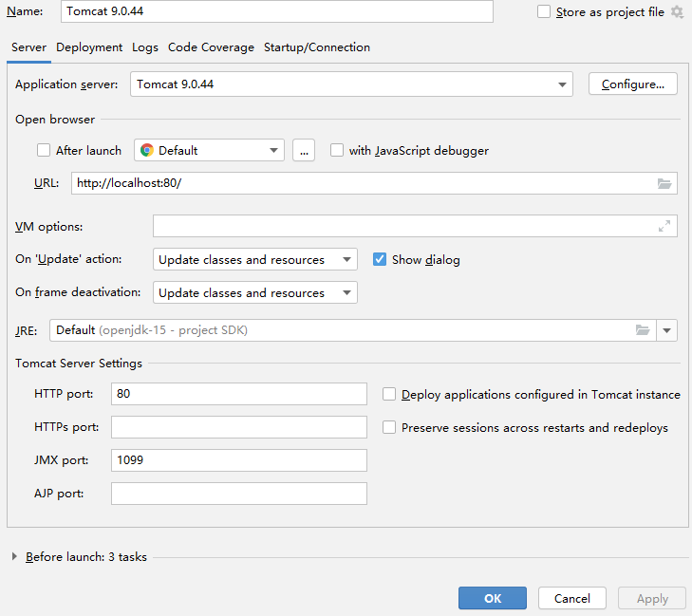Click the empty HTTPs port field
The width and height of the screenshot is (692, 616).
click(239, 427)
